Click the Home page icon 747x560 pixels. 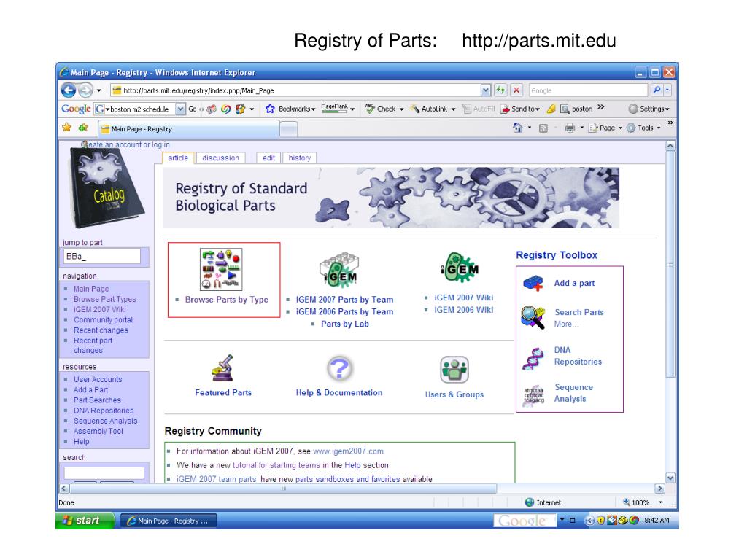[517, 128]
